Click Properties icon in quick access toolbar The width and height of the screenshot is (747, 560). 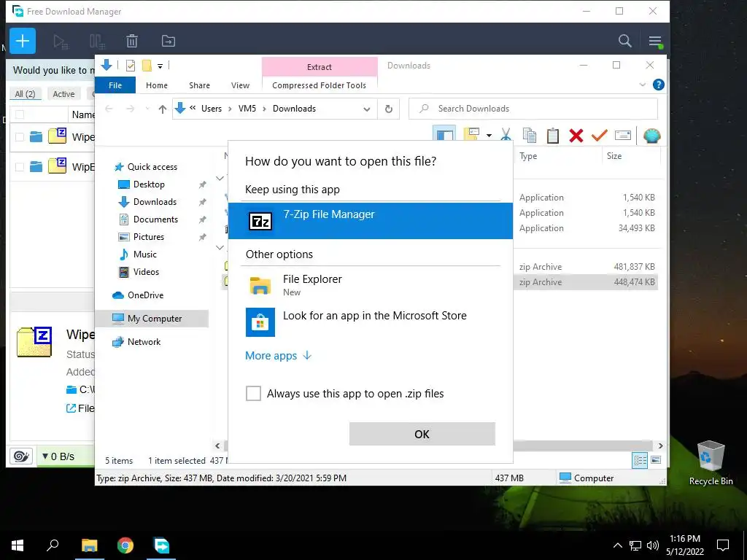(x=130, y=66)
